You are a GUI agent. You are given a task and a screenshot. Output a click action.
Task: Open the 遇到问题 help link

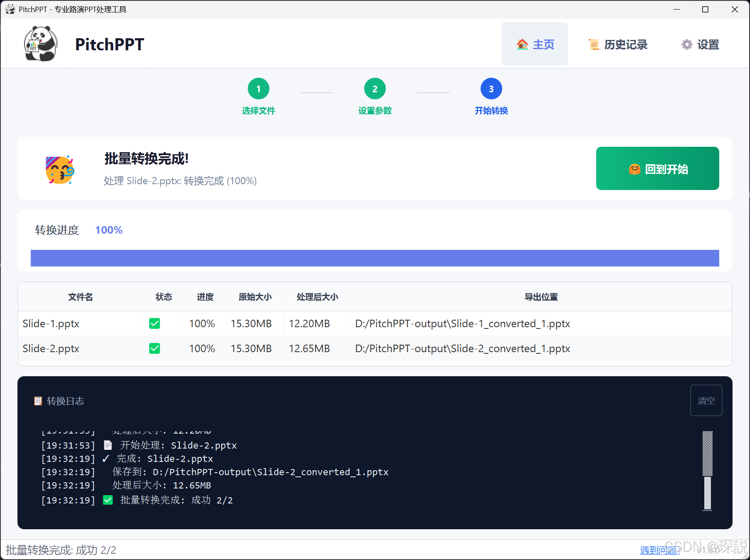point(660,550)
